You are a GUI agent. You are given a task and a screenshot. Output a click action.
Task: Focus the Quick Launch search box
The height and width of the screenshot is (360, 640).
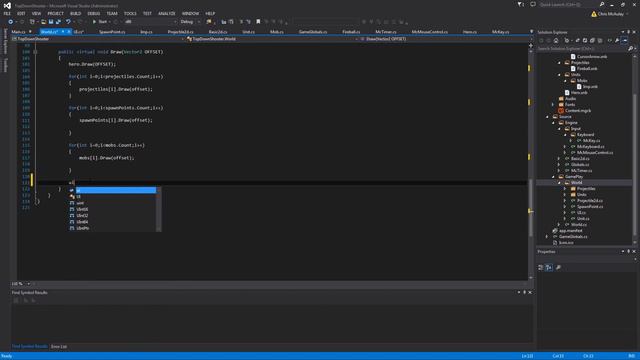(x=571, y=4)
